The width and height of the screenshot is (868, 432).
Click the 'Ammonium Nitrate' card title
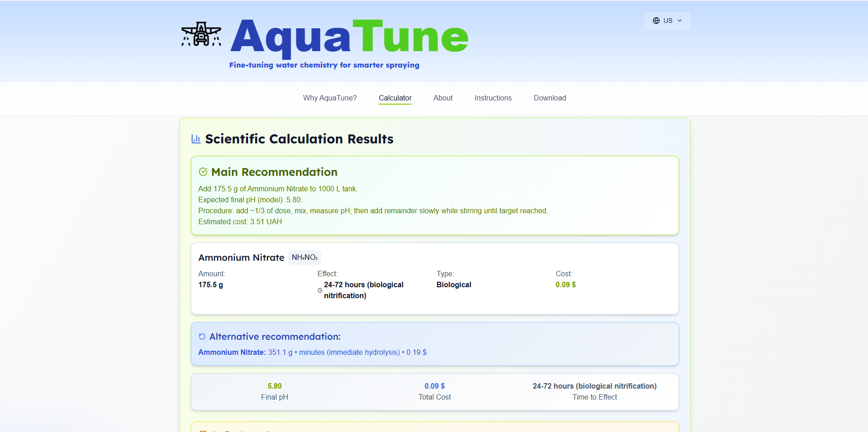point(241,258)
